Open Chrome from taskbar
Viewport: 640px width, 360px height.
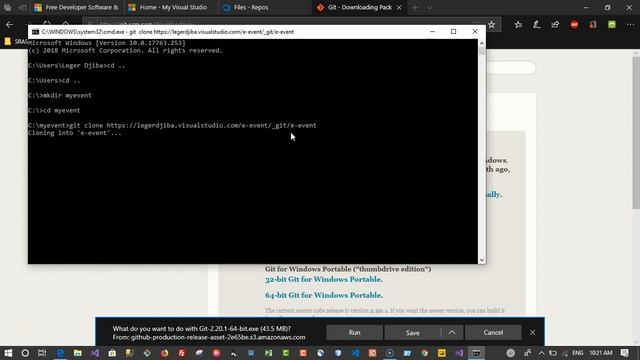pyautogui.click(x=424, y=353)
